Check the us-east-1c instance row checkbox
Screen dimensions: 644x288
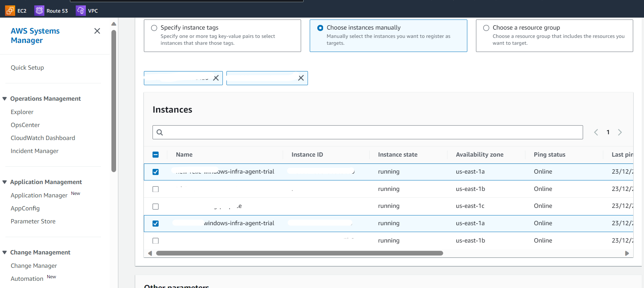point(156,206)
